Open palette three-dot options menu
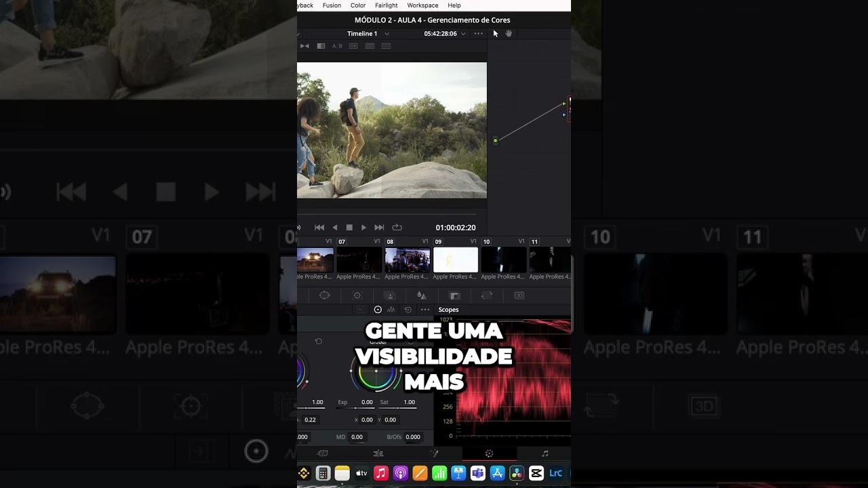The width and height of the screenshot is (868, 488). (x=425, y=310)
